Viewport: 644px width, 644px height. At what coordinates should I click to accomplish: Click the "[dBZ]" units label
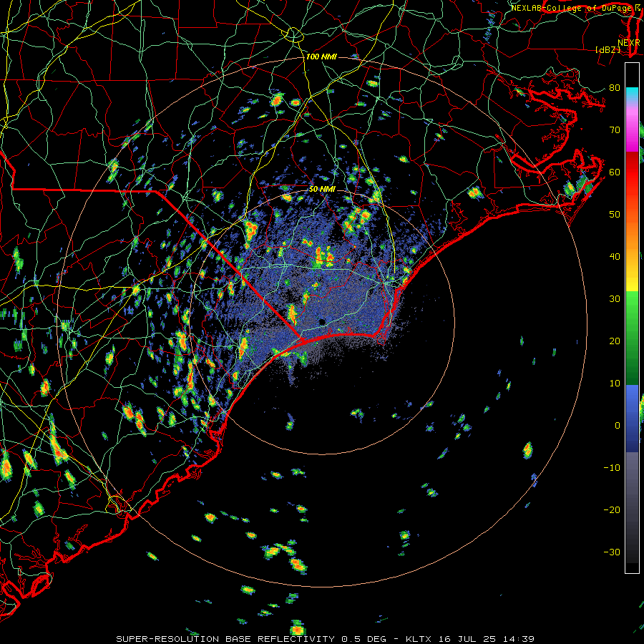608,49
